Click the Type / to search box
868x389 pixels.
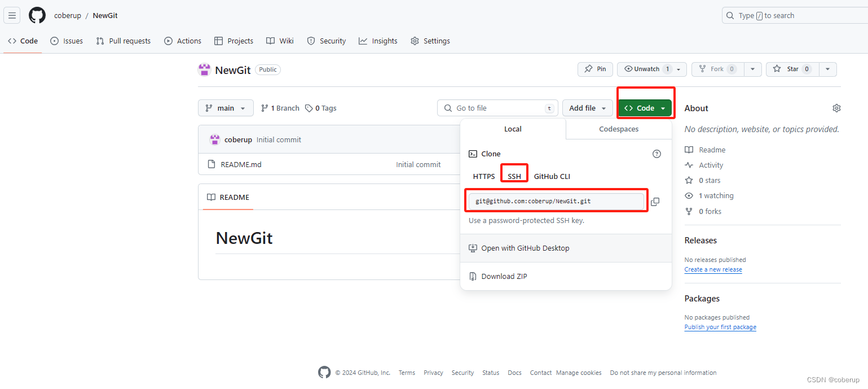[x=795, y=15]
